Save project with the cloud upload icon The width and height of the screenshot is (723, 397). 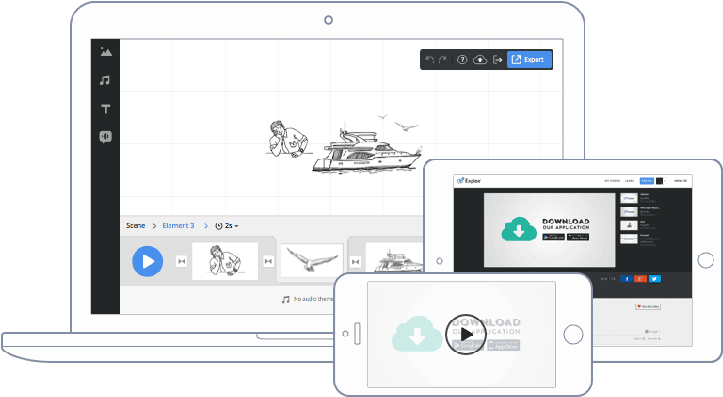tap(480, 59)
